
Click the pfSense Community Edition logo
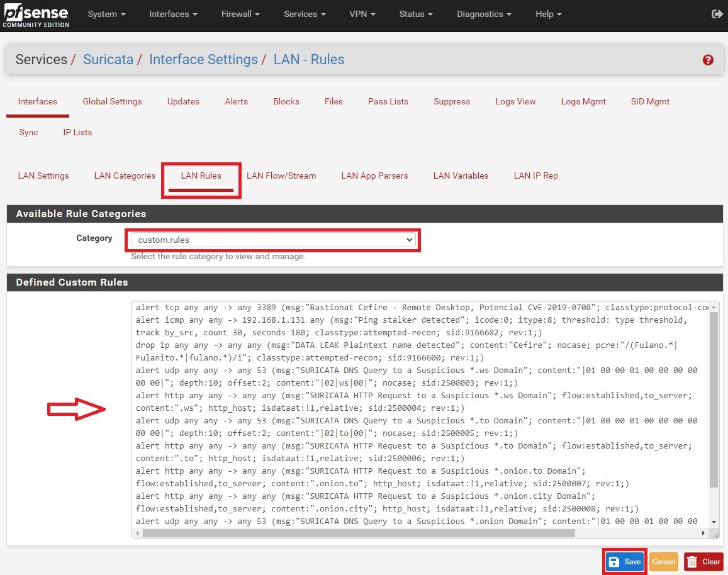point(36,16)
